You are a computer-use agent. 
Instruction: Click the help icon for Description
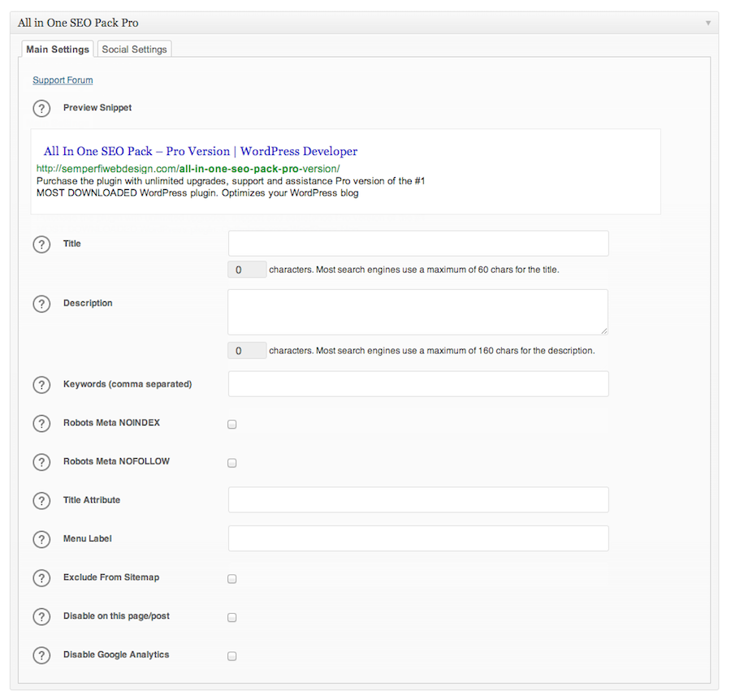41,304
